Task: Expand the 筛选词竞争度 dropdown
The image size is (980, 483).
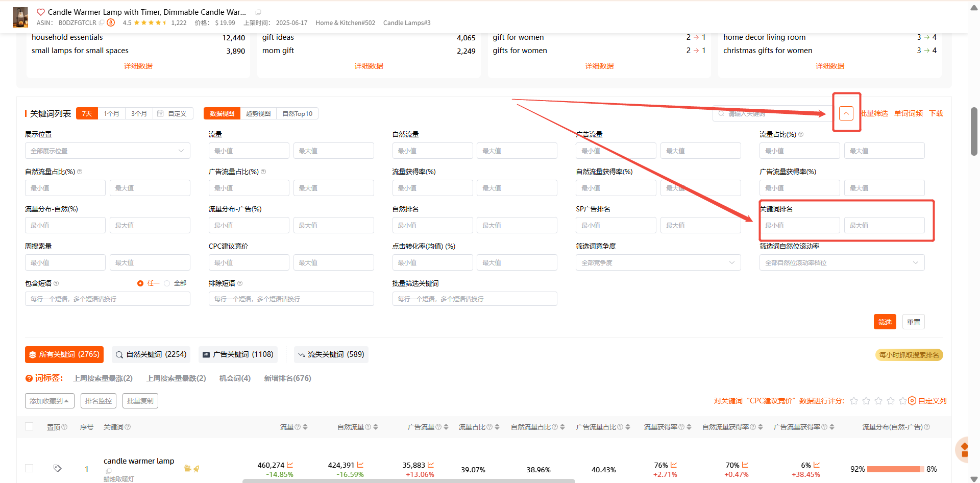Action: pyautogui.click(x=658, y=263)
